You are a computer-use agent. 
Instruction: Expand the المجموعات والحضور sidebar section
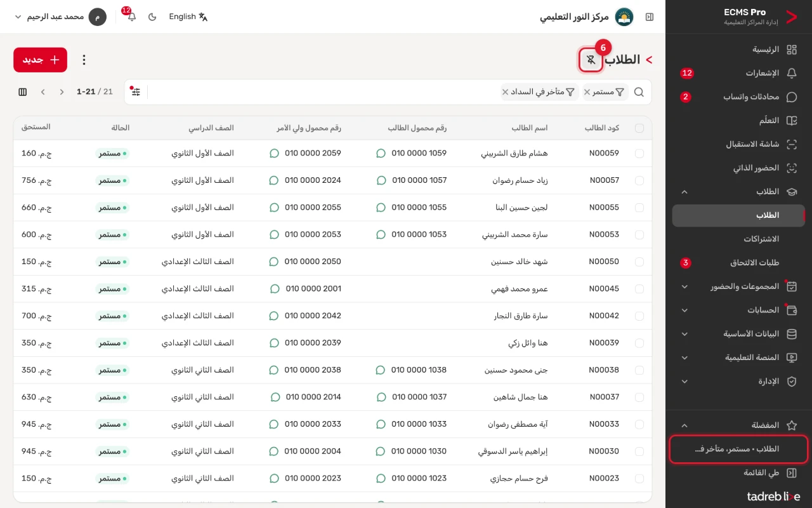click(738, 286)
